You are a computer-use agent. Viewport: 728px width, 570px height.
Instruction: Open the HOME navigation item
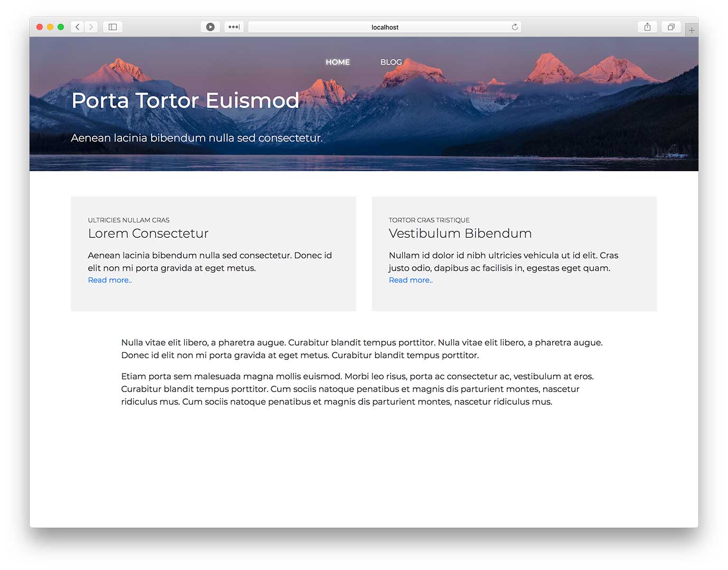point(338,62)
